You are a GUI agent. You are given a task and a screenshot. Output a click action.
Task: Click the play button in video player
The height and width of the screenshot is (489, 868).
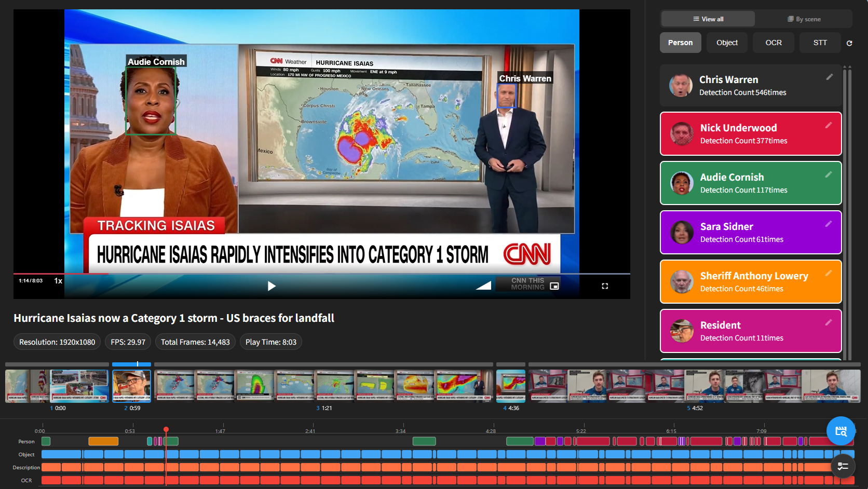point(271,286)
